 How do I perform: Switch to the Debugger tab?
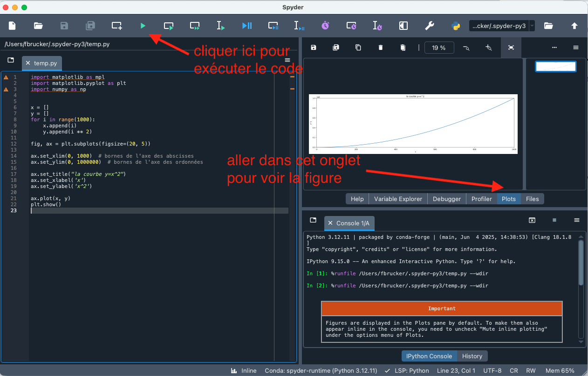[x=447, y=199]
